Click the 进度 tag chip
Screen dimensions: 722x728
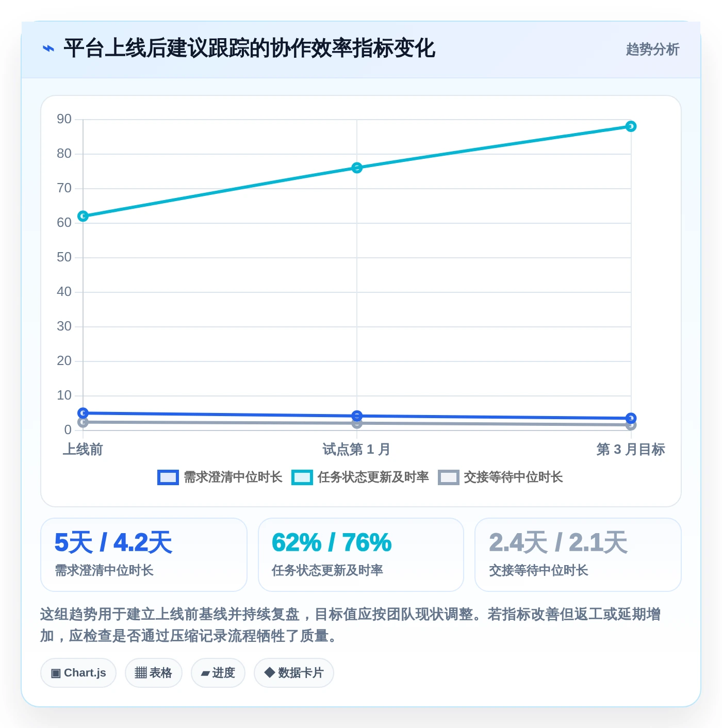(x=218, y=673)
